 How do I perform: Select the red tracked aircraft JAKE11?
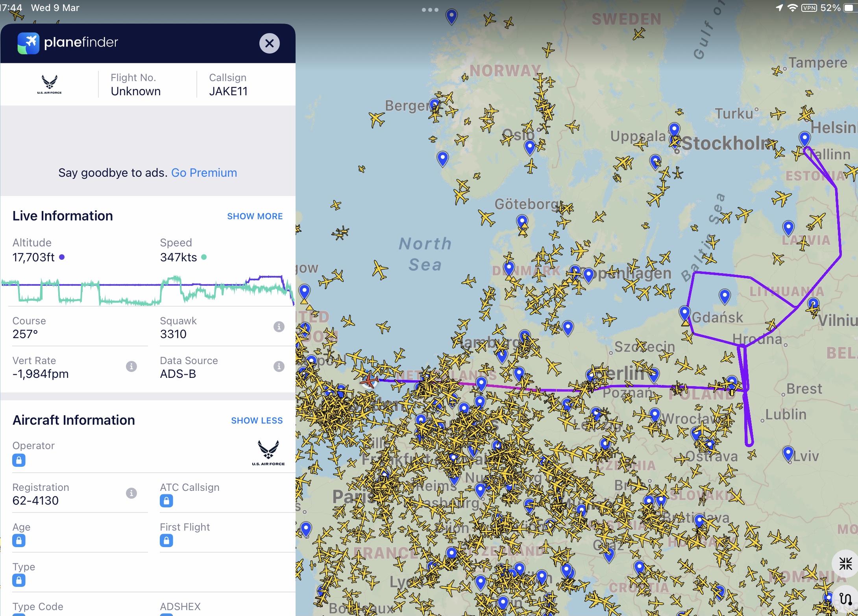[369, 381]
